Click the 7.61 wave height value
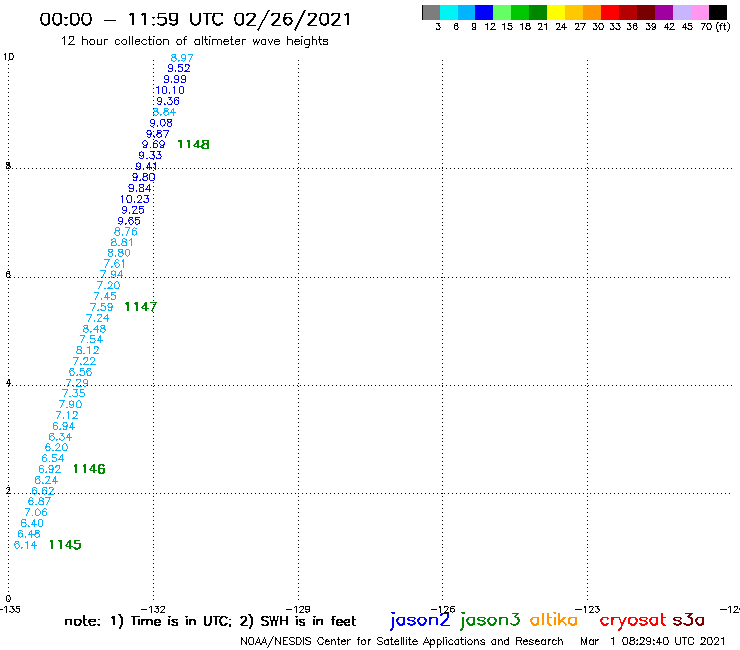This screenshot has height=650, width=740. (x=115, y=263)
